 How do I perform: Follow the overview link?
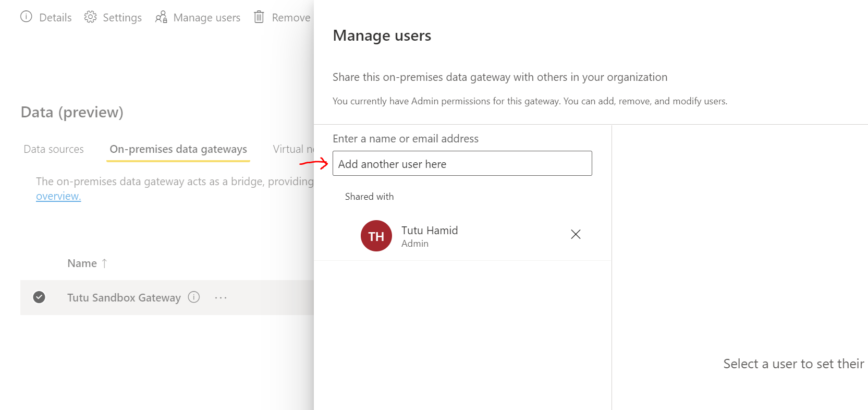coord(58,196)
